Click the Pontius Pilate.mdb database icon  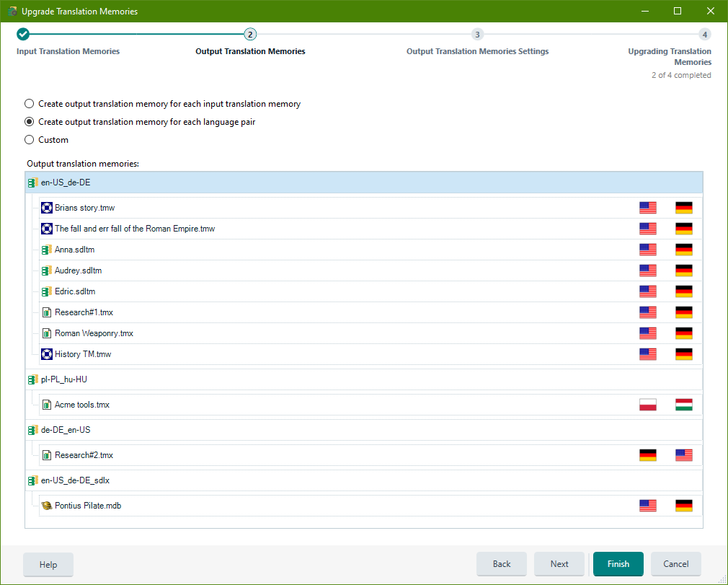pos(47,505)
